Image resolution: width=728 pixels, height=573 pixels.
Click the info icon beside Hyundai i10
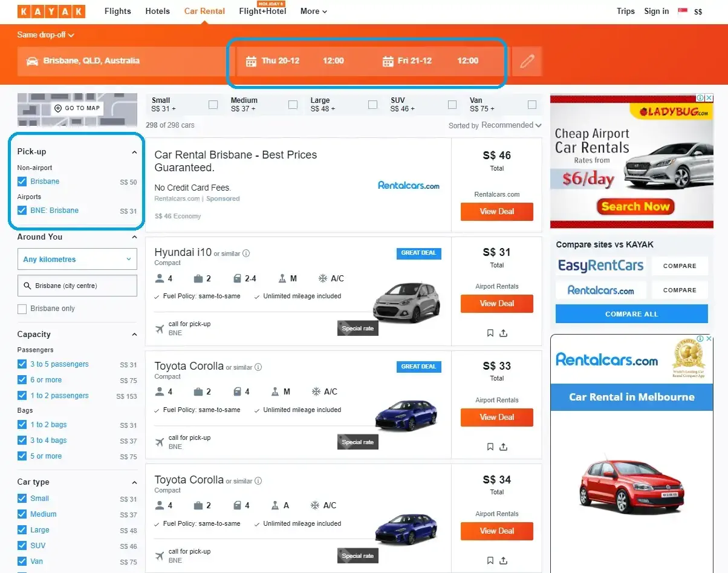tap(246, 254)
